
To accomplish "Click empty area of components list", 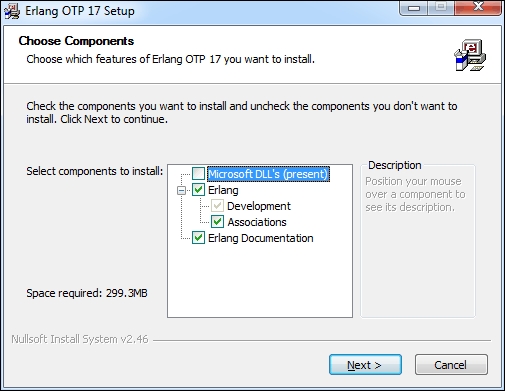I will (x=260, y=280).
